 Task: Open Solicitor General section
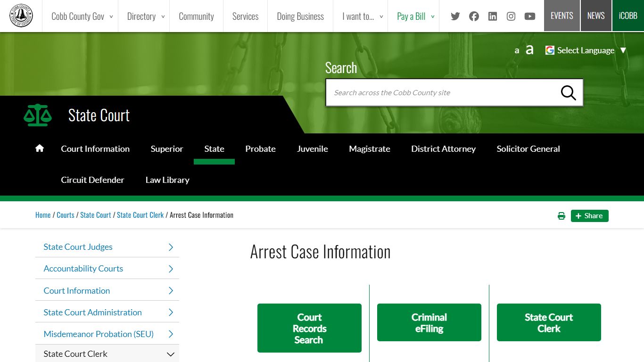point(528,148)
